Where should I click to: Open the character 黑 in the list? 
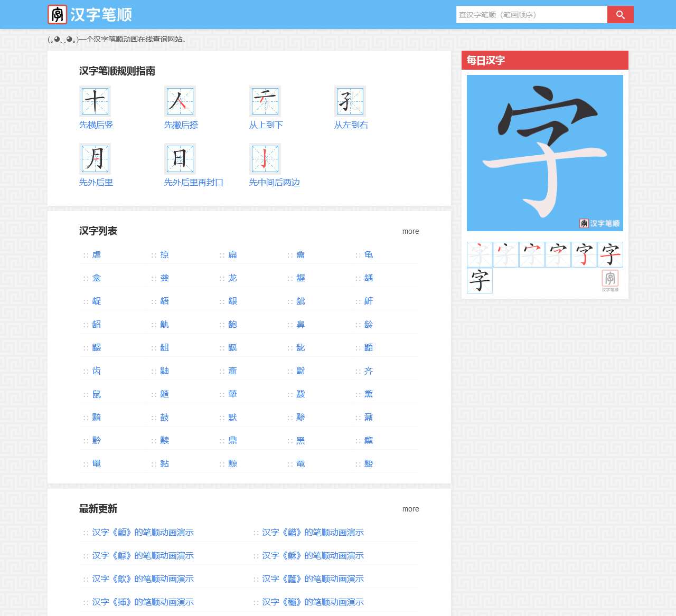point(300,440)
